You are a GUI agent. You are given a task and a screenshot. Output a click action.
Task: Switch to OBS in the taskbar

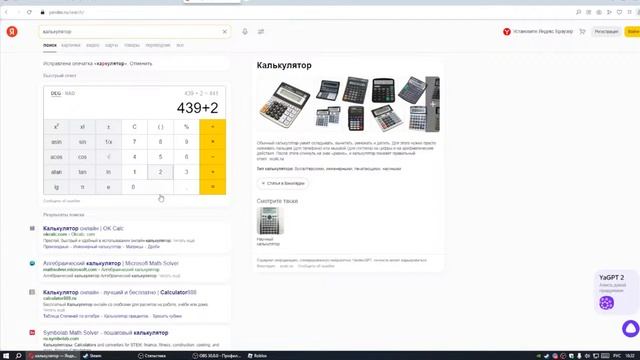click(x=217, y=356)
